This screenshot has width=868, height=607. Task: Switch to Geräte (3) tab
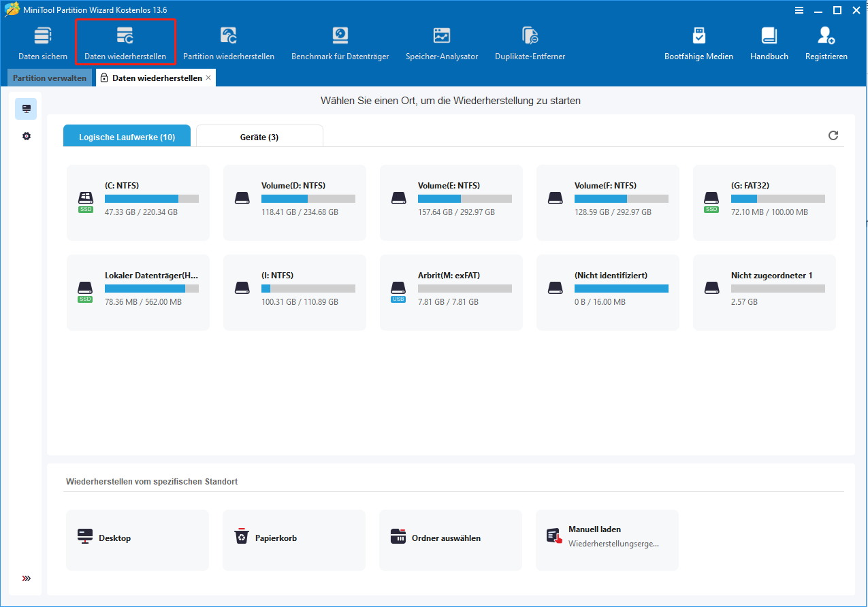259,136
